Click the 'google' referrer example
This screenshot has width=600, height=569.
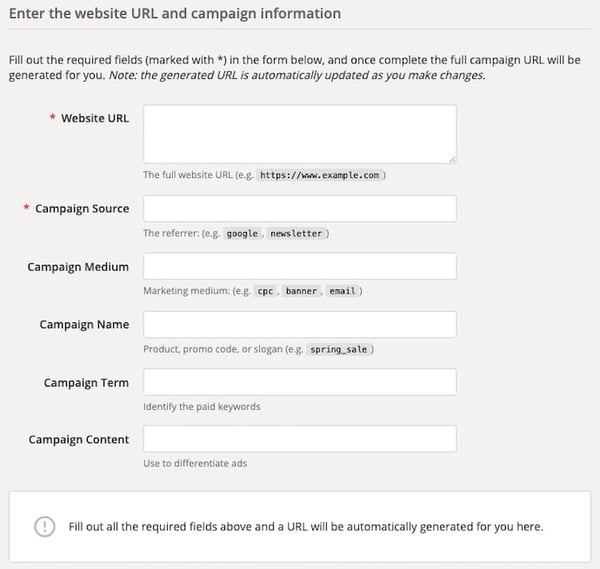pyautogui.click(x=242, y=233)
